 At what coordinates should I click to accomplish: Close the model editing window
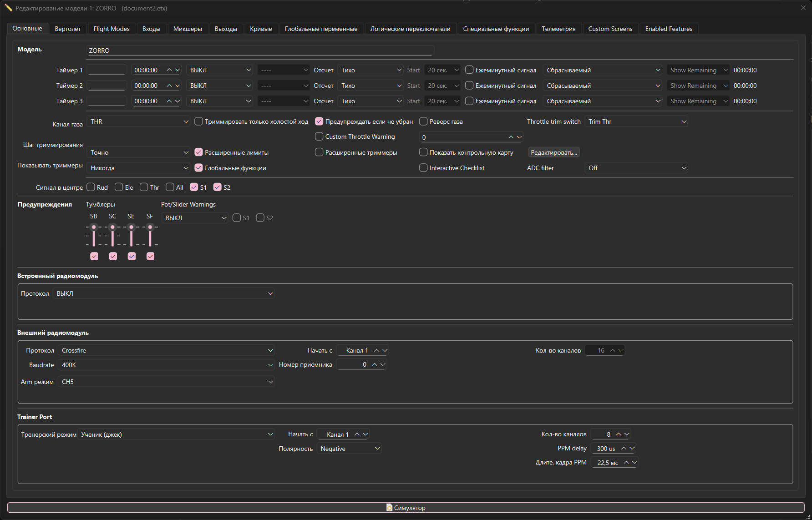(803, 8)
